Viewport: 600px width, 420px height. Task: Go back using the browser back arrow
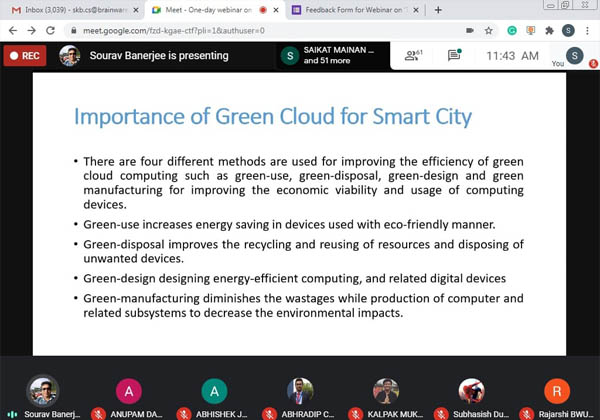click(x=13, y=31)
